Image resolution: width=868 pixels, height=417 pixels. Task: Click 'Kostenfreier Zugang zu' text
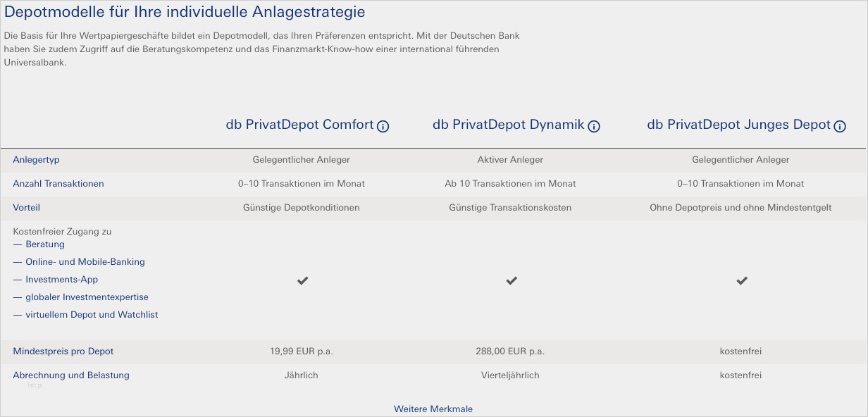(62, 232)
